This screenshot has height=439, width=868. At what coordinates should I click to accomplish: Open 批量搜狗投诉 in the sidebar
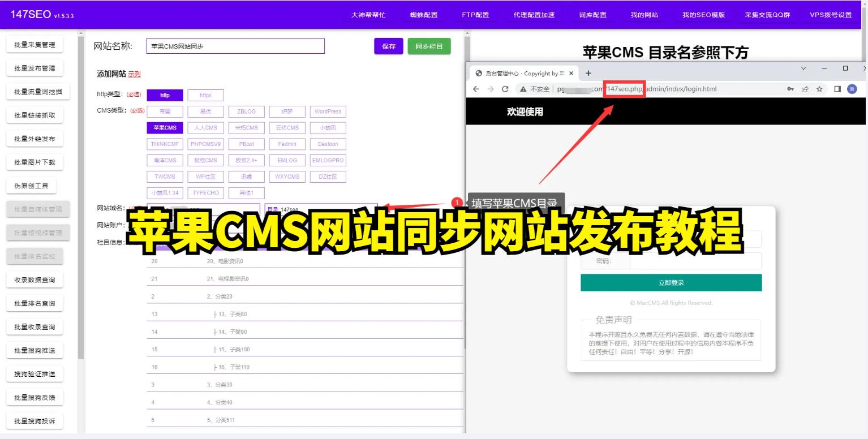pos(35,421)
